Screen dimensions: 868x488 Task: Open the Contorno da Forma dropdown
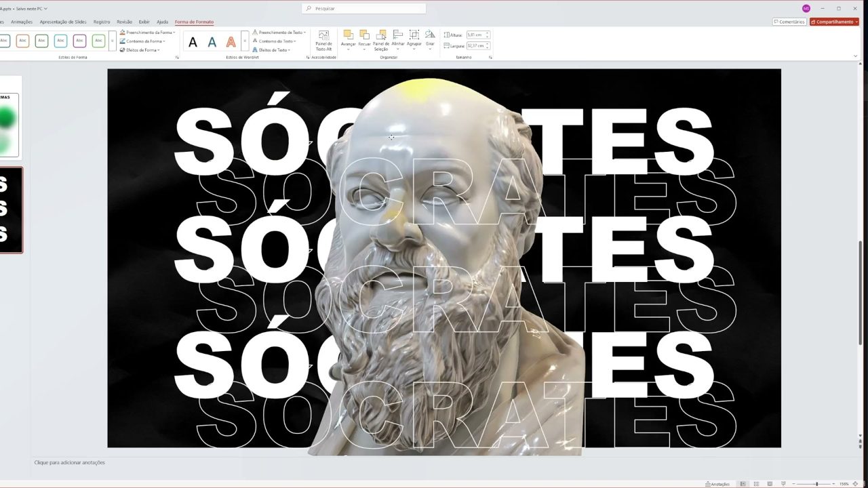click(142, 41)
